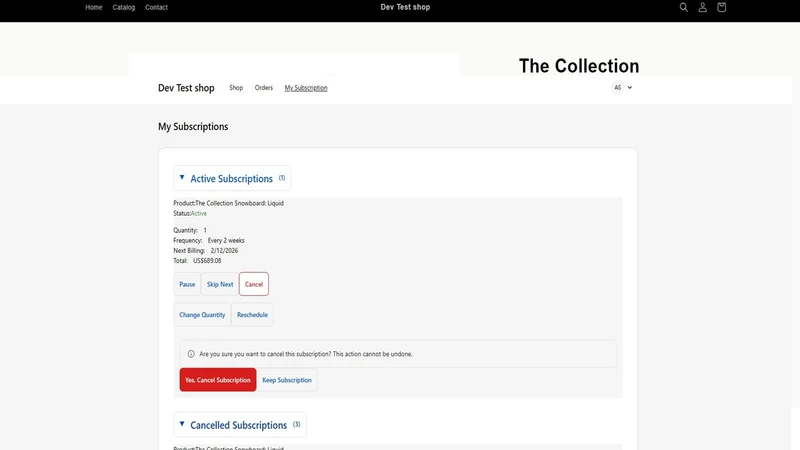Image resolution: width=800 pixels, height=450 pixels.
Task: Click the My Subscriptions heading
Action: click(x=193, y=127)
